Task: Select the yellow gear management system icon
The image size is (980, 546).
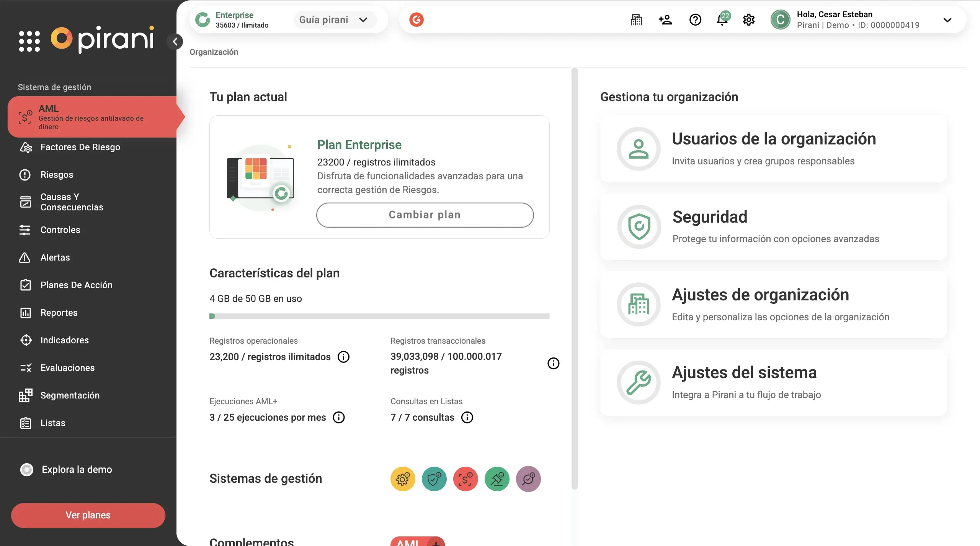Action: [x=403, y=479]
